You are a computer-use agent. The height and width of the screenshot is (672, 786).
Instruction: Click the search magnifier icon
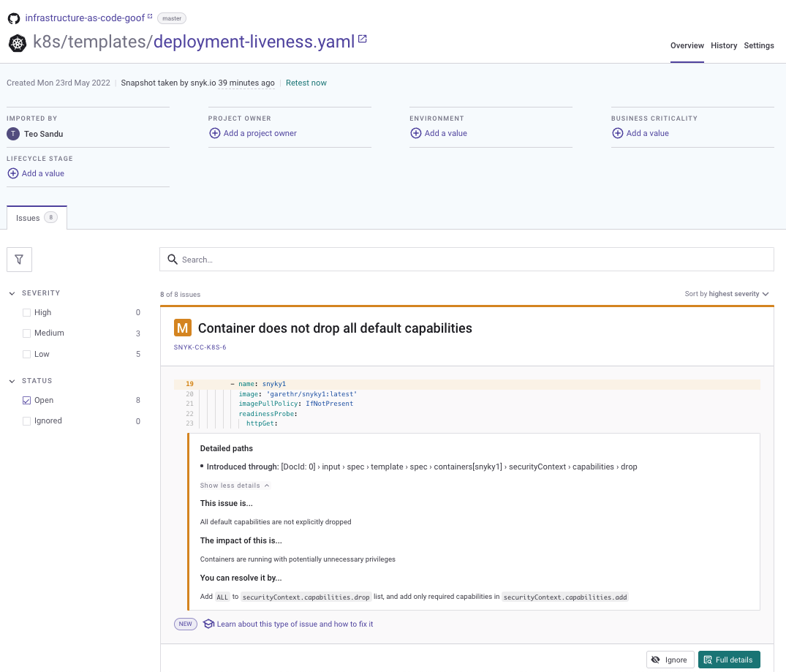coord(173,259)
